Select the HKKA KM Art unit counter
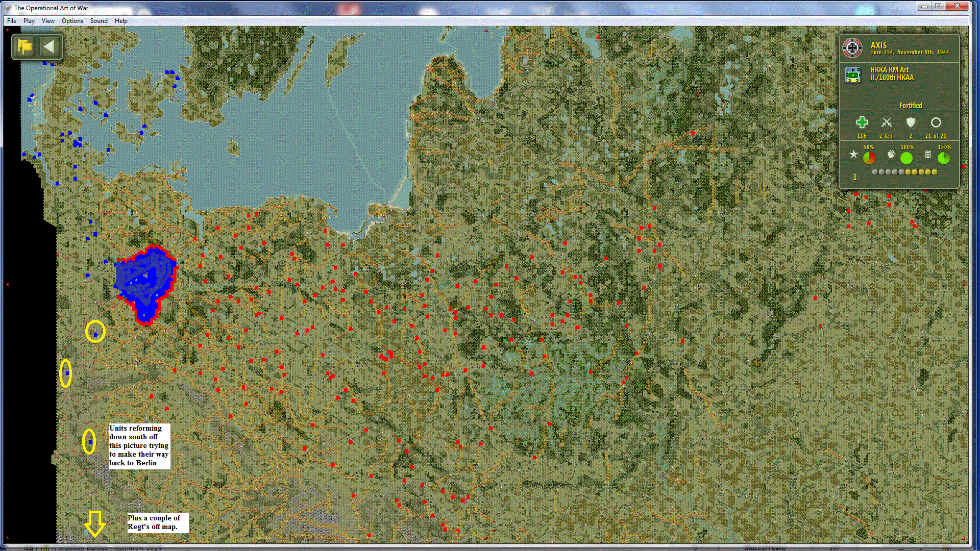 (x=853, y=74)
